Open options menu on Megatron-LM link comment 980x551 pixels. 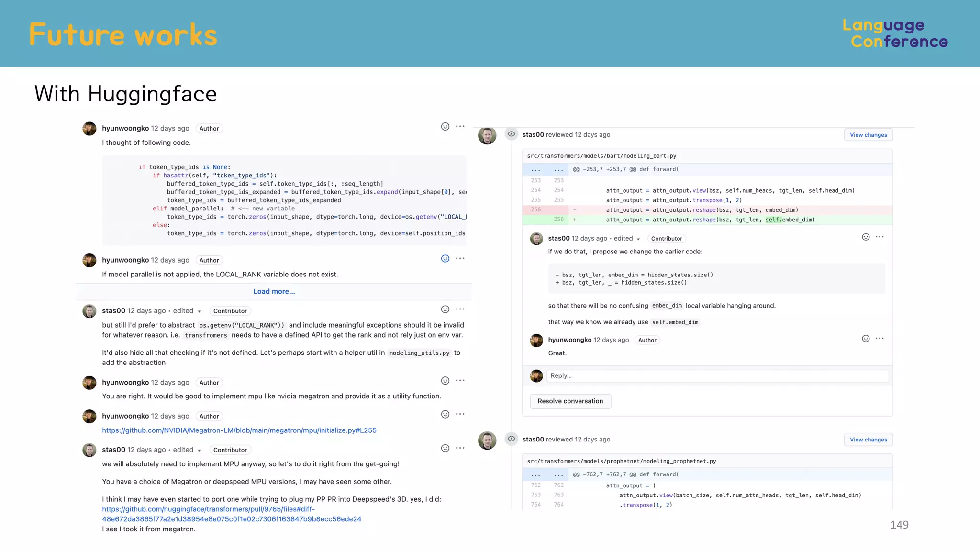(x=460, y=414)
